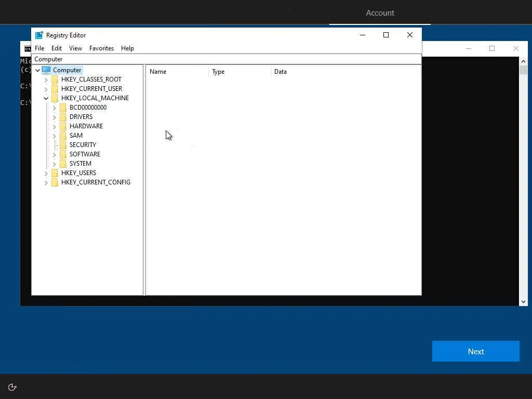Expand the HKEY_USERS node
This screenshot has width=532, height=399.
pos(46,174)
